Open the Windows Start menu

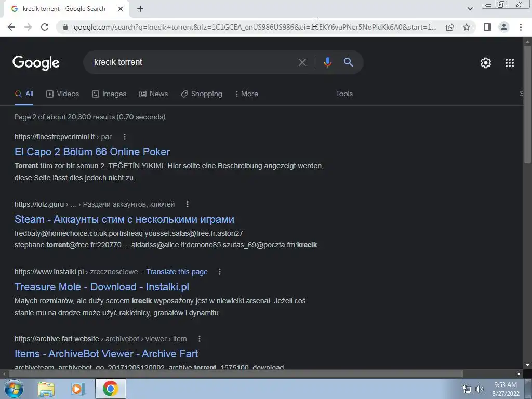click(13, 389)
